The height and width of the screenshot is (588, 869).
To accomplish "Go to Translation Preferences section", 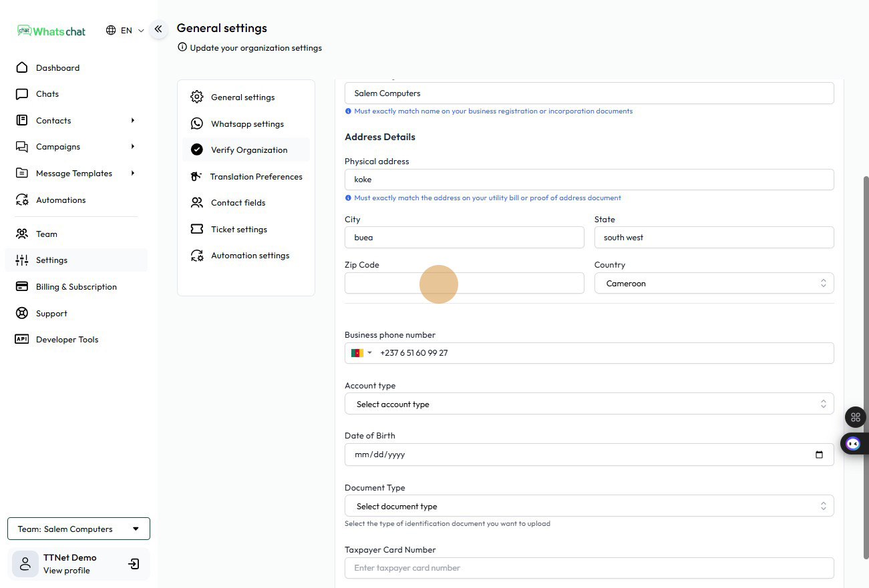I will click(x=255, y=177).
